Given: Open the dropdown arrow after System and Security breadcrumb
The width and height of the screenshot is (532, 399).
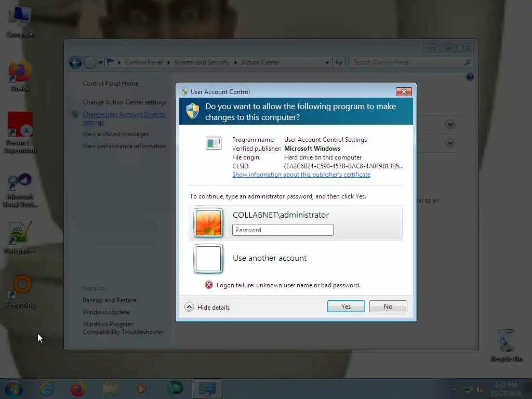Looking at the screenshot, I should click(x=235, y=62).
